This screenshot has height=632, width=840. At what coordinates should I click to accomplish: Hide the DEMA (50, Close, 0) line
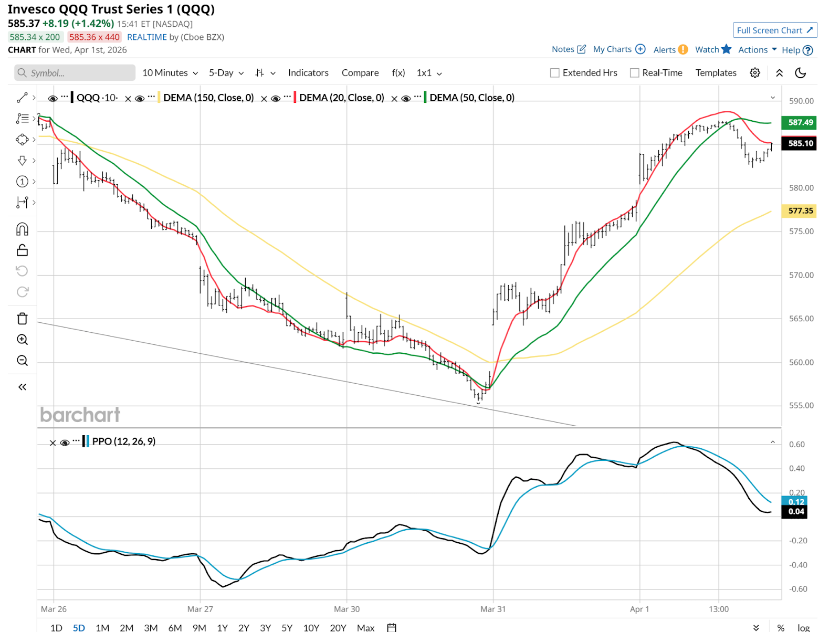click(x=406, y=98)
